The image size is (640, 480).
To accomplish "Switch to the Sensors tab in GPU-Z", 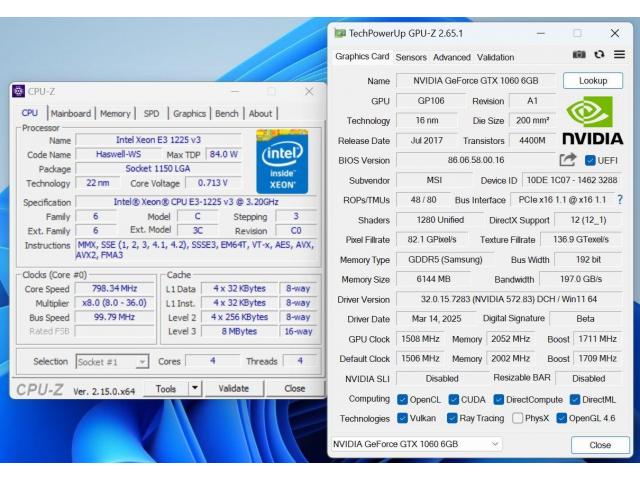I will [x=411, y=58].
